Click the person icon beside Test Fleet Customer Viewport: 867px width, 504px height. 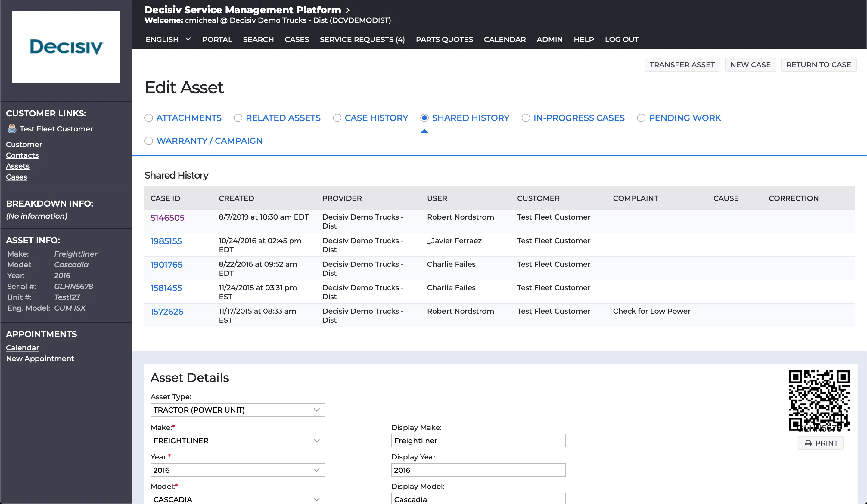11,129
